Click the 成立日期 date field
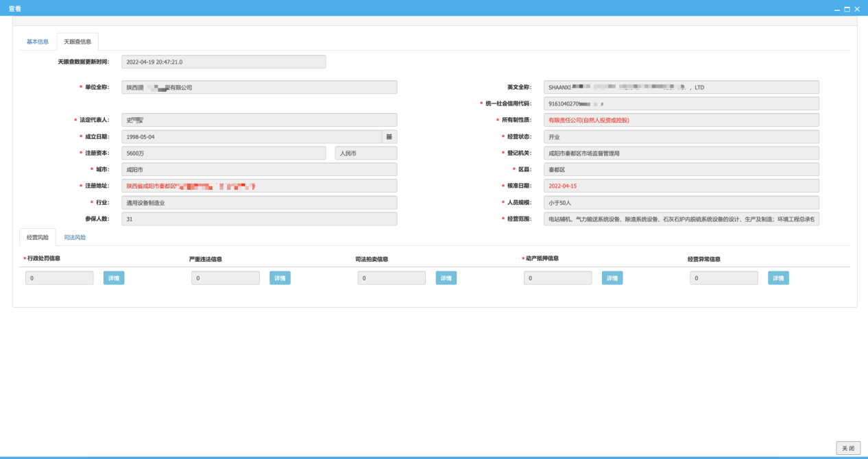This screenshot has width=868, height=459. (x=251, y=137)
